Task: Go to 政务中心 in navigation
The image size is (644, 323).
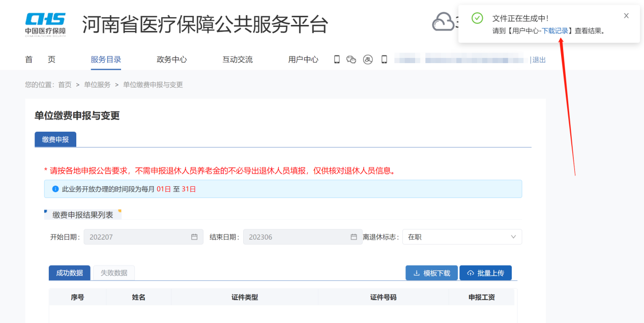Action: 171,60
